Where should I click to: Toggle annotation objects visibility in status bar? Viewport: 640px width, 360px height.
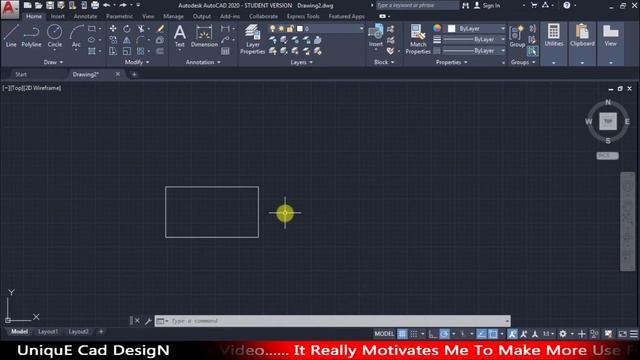click(512, 334)
